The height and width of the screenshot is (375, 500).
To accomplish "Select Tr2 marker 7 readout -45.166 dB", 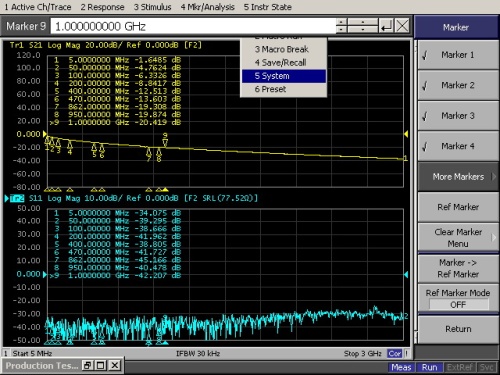I will point(158,260).
